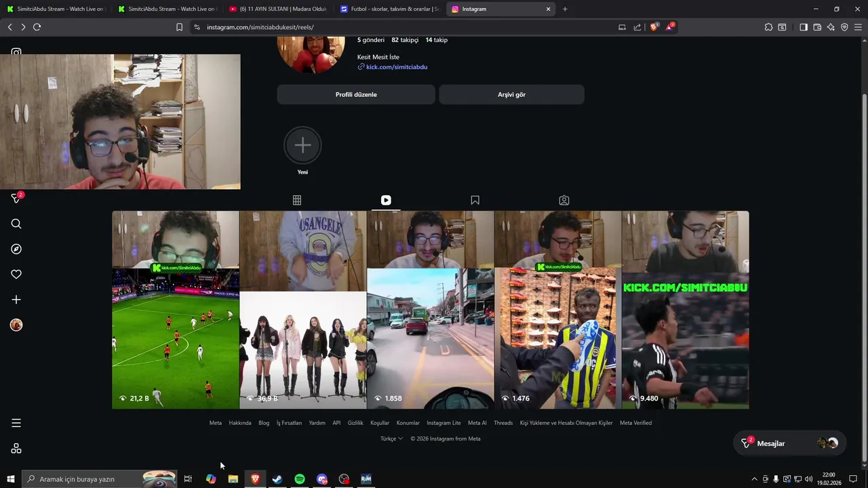Click 14 takip following count
Screen dimensions: 868x488
(x=437, y=40)
